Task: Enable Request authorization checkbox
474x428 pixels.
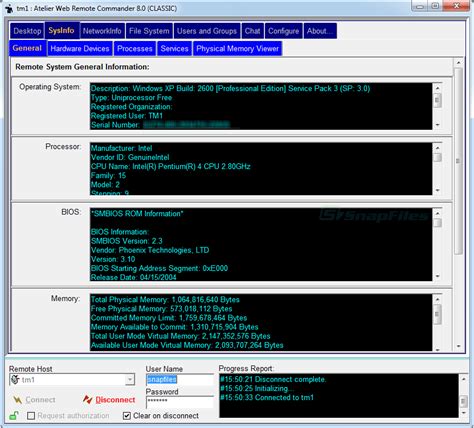Action: click(31, 416)
